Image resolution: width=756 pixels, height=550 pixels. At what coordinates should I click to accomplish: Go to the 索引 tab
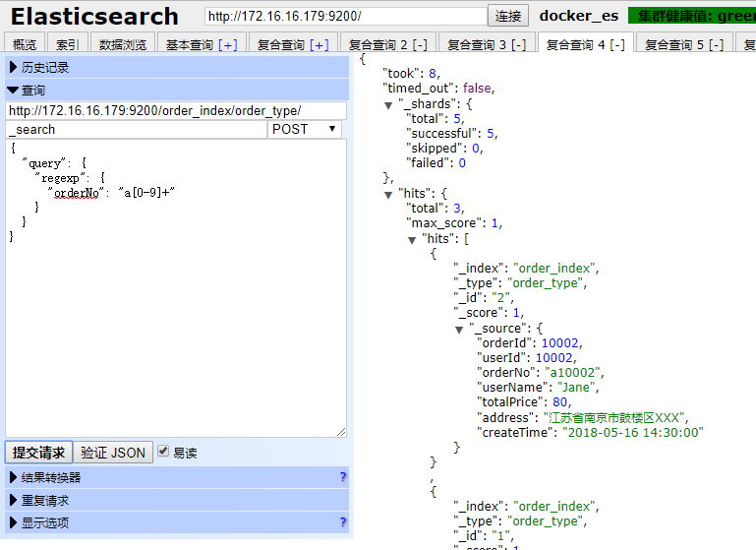tap(68, 44)
